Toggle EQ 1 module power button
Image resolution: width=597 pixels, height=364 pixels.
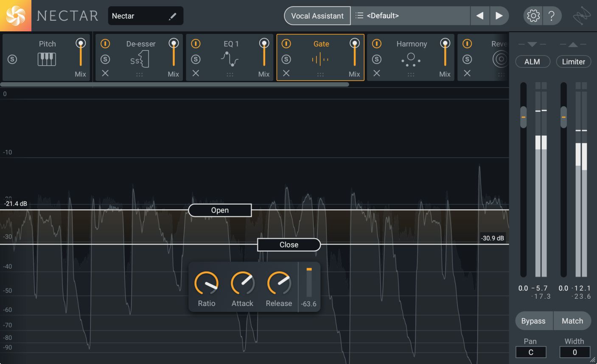click(196, 44)
